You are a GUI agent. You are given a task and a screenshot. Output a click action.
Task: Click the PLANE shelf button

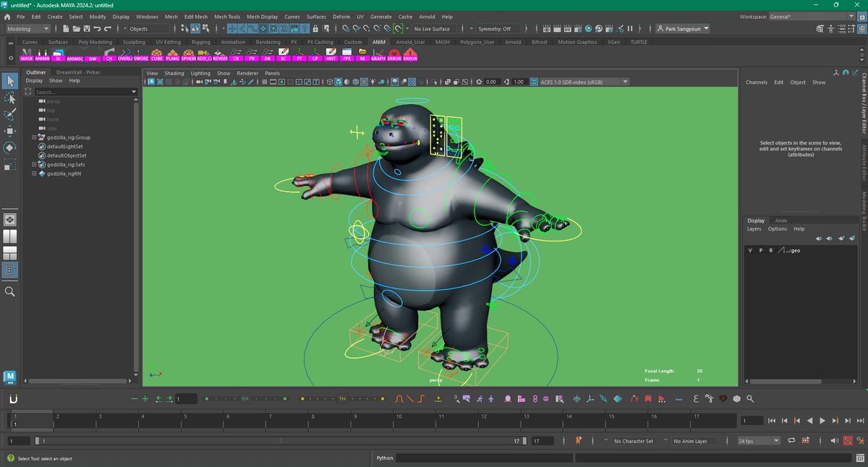[x=172, y=55]
